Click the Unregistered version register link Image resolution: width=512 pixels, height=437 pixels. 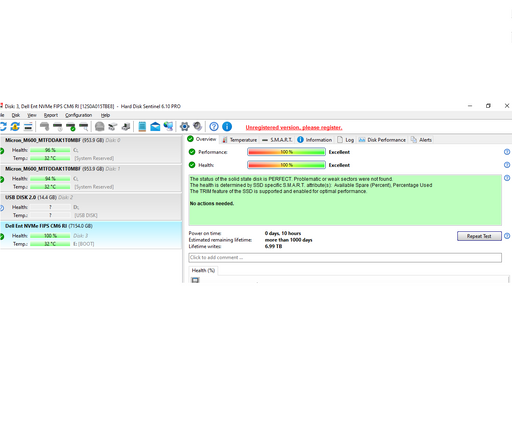click(x=294, y=128)
